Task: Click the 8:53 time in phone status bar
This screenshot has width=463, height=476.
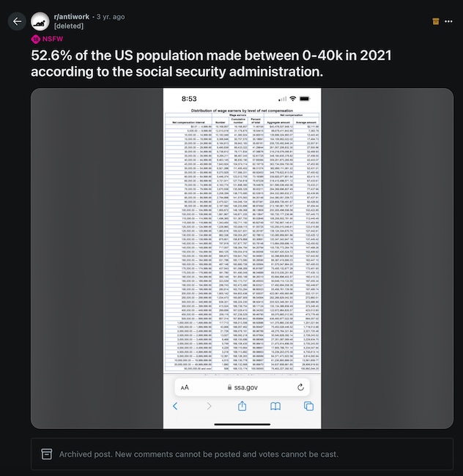Action: (x=190, y=99)
